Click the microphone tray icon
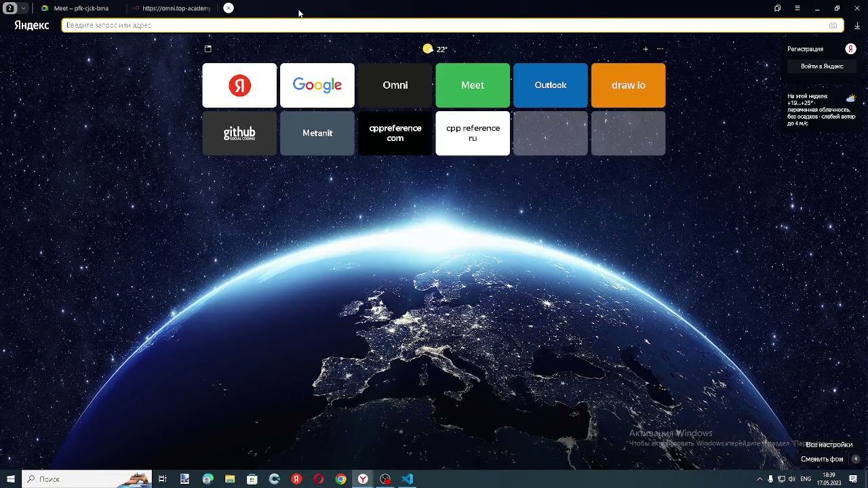 click(x=770, y=479)
